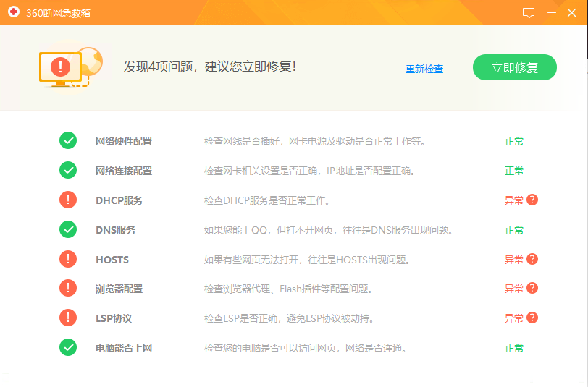Click the feedback message icon in title bar
Image resolution: width=588 pixels, height=387 pixels.
[x=529, y=13]
